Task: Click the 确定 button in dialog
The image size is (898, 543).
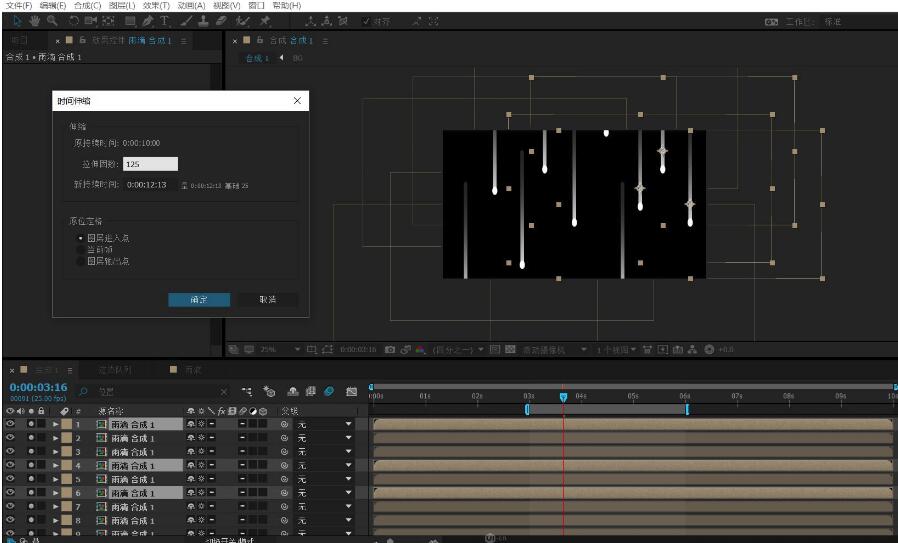Action: [x=199, y=299]
